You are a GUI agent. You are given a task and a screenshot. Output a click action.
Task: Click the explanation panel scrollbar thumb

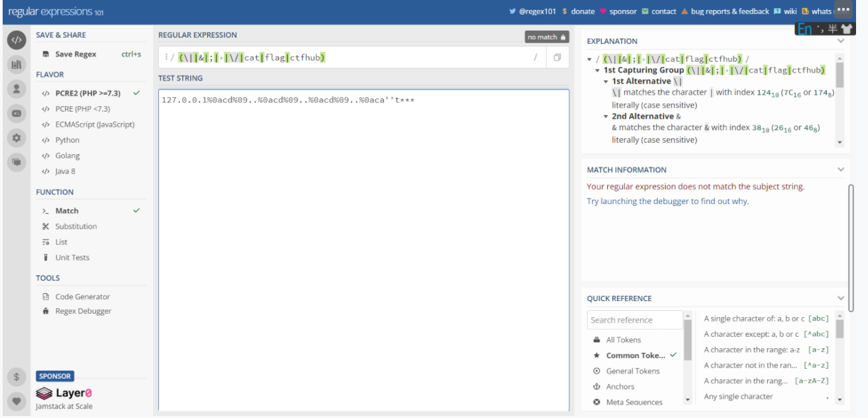(x=839, y=76)
